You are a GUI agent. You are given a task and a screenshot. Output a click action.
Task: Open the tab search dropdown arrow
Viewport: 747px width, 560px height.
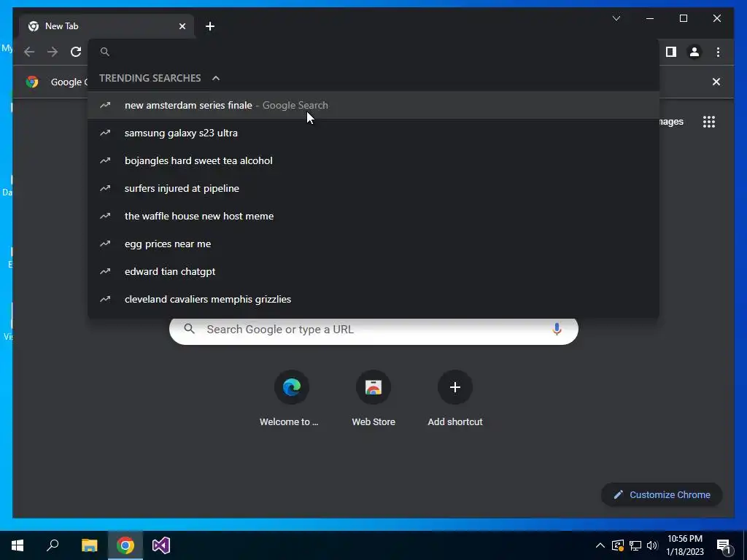pos(616,18)
